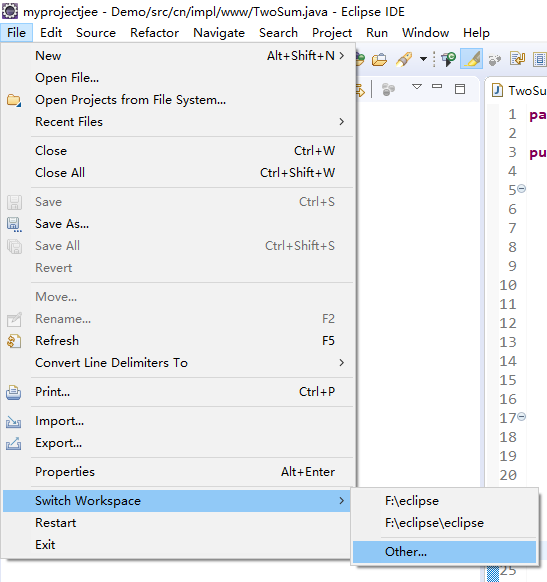Image resolution: width=547 pixels, height=582 pixels.
Task: Open the Source menu
Action: (96, 33)
